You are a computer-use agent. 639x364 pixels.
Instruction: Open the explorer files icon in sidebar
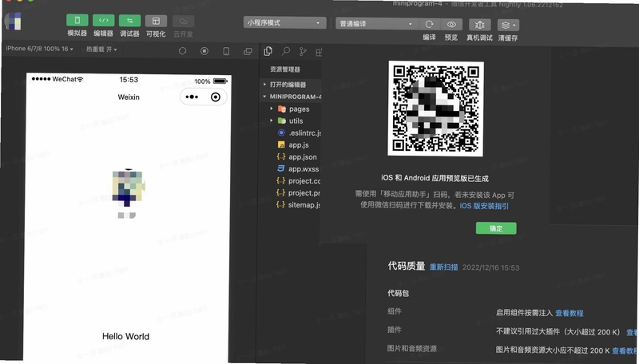pos(268,51)
